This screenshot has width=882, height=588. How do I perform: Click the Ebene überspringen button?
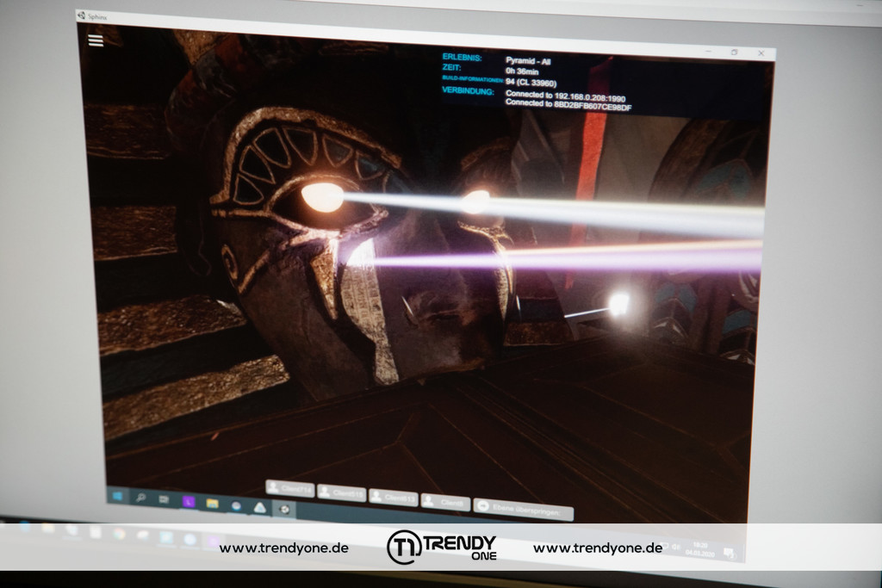point(523,509)
